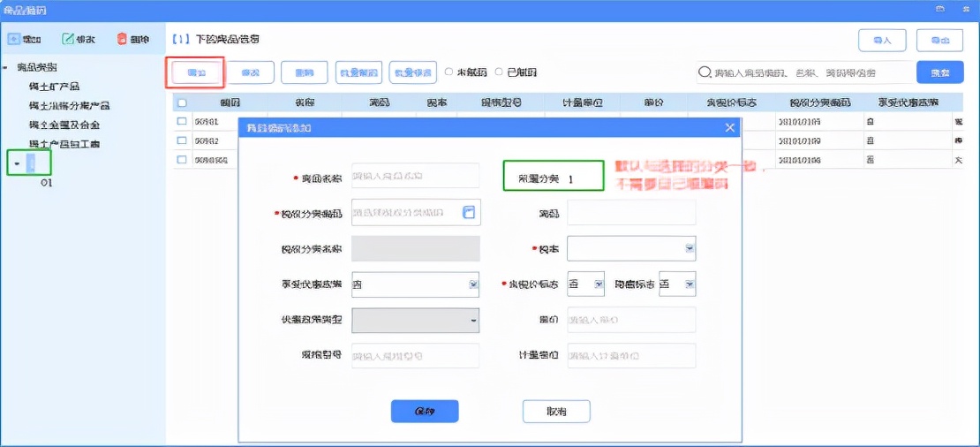Click the 删除 button above the product table
This screenshot has width=980, height=447.
[305, 72]
